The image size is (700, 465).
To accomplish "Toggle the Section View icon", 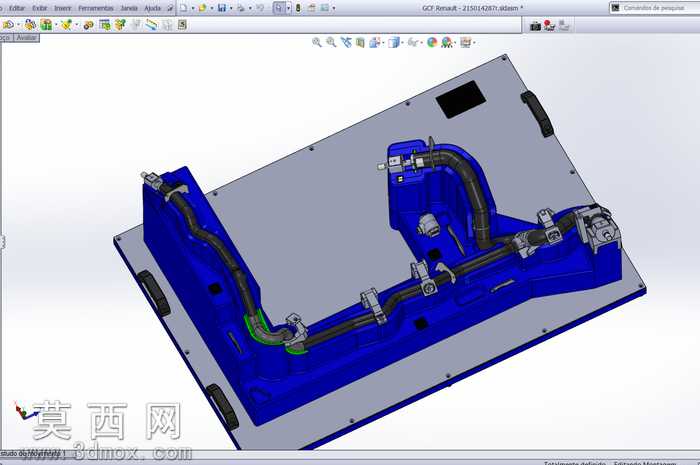I will coord(360,42).
